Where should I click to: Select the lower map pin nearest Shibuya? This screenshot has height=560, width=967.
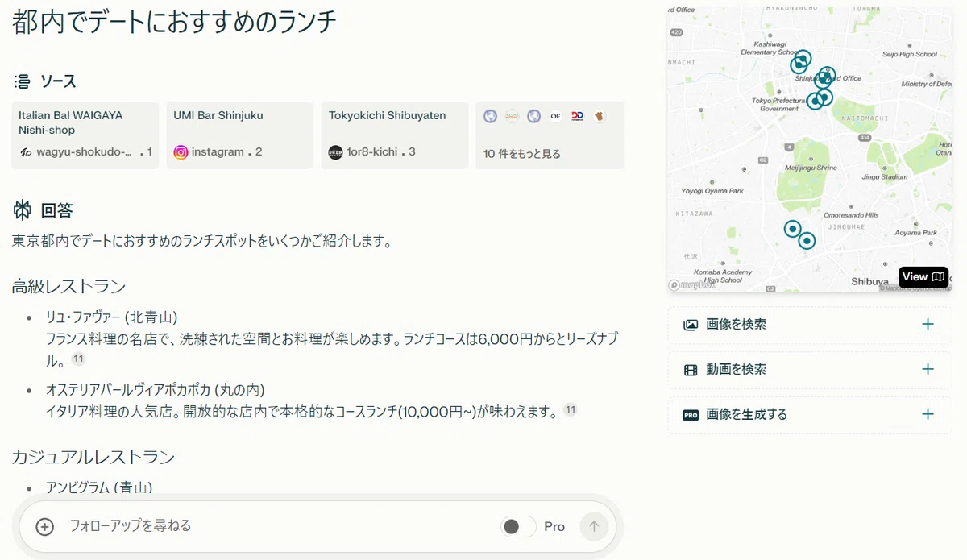pyautogui.click(x=807, y=241)
